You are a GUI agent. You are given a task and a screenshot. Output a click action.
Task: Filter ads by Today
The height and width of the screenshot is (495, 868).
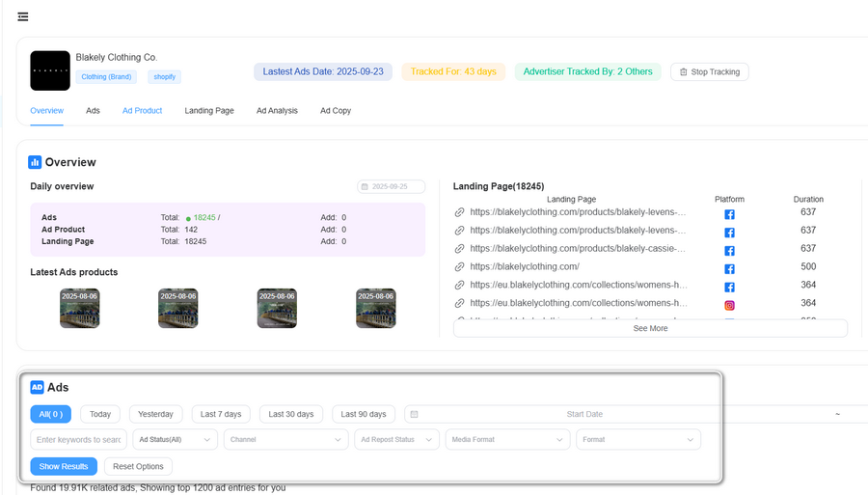click(100, 414)
